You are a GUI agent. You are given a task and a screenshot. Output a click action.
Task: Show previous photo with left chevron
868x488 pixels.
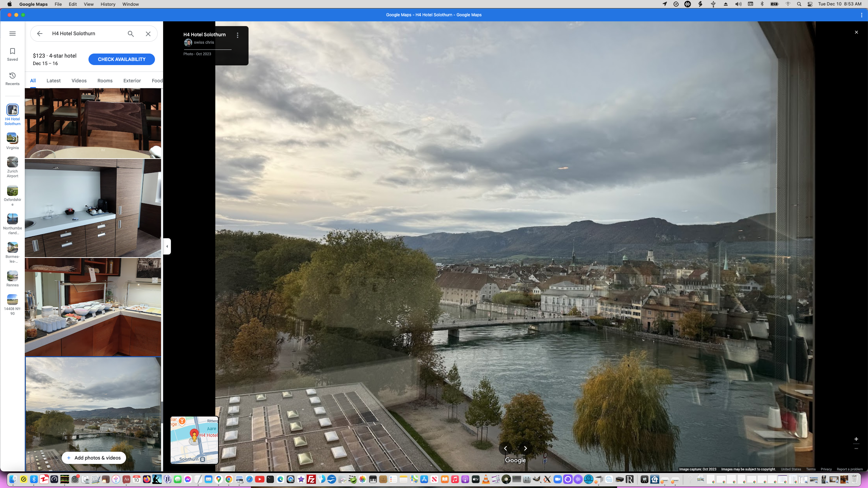pyautogui.click(x=506, y=448)
